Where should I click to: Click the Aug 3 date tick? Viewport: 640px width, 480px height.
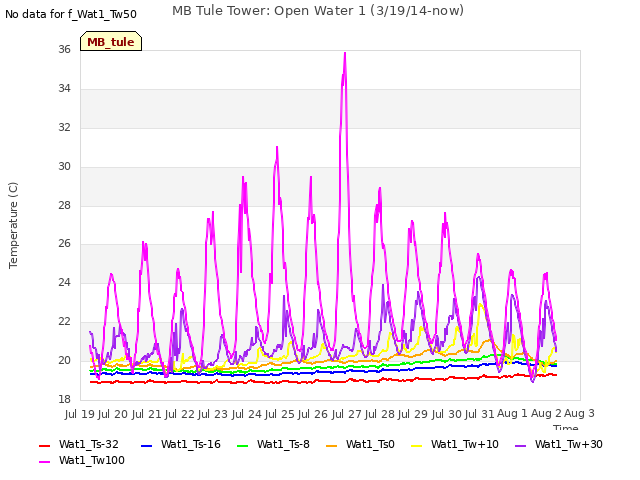(x=579, y=414)
